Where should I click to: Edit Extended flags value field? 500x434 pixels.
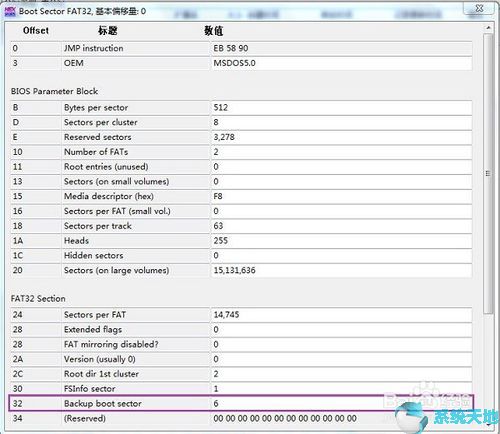point(342,330)
